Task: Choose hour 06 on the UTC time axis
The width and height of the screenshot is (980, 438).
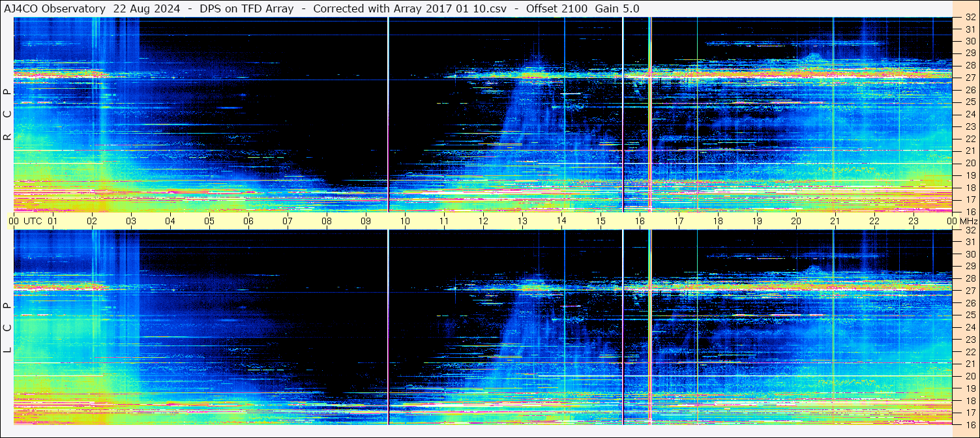Action: 248,221
